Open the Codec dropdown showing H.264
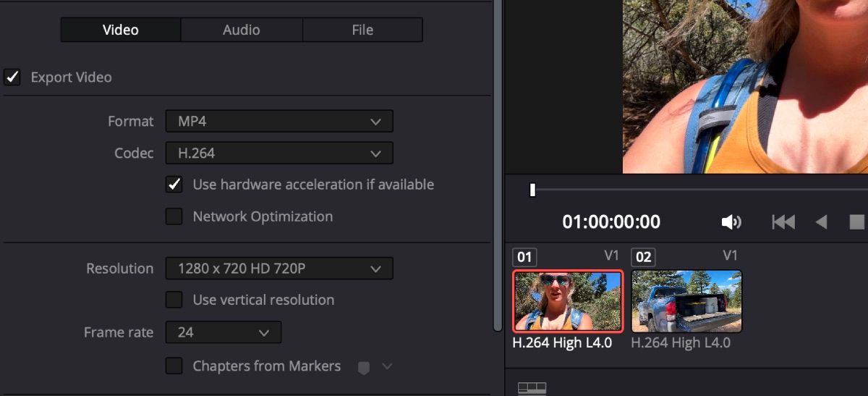Screen dimensions: 868x396 pos(279,153)
